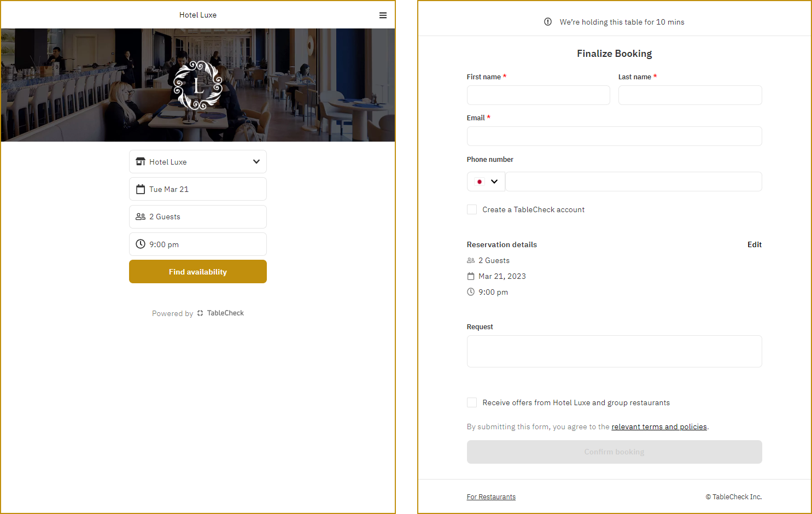812x514 pixels.
Task: Click the store icon in venue selector
Action: point(141,162)
